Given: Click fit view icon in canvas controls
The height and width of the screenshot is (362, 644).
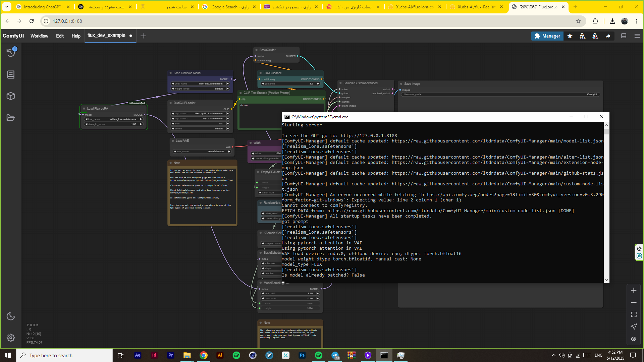Looking at the screenshot, I should pyautogui.click(x=634, y=314).
